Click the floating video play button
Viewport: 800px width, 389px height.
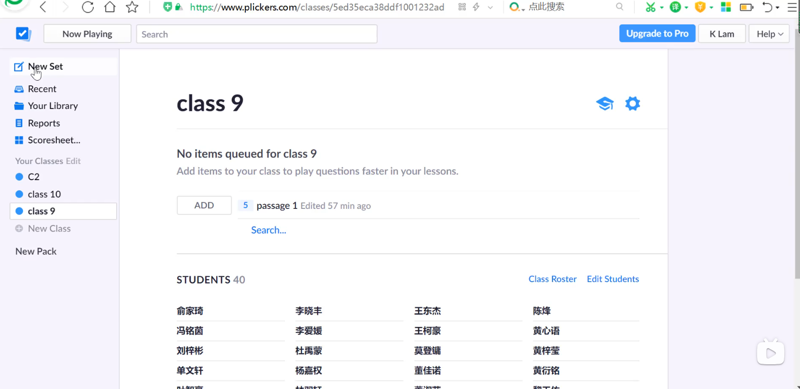tap(770, 352)
